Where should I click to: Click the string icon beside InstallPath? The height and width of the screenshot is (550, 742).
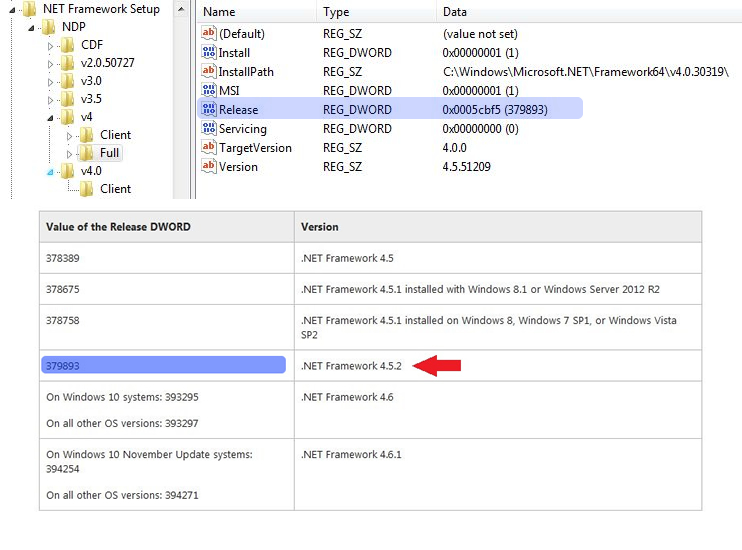pyautogui.click(x=209, y=71)
